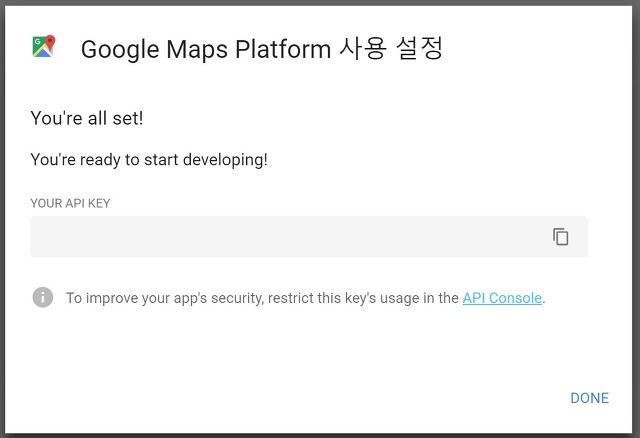Viewport: 640px width, 438px height.
Task: Click inside the API key field
Action: [x=309, y=237]
